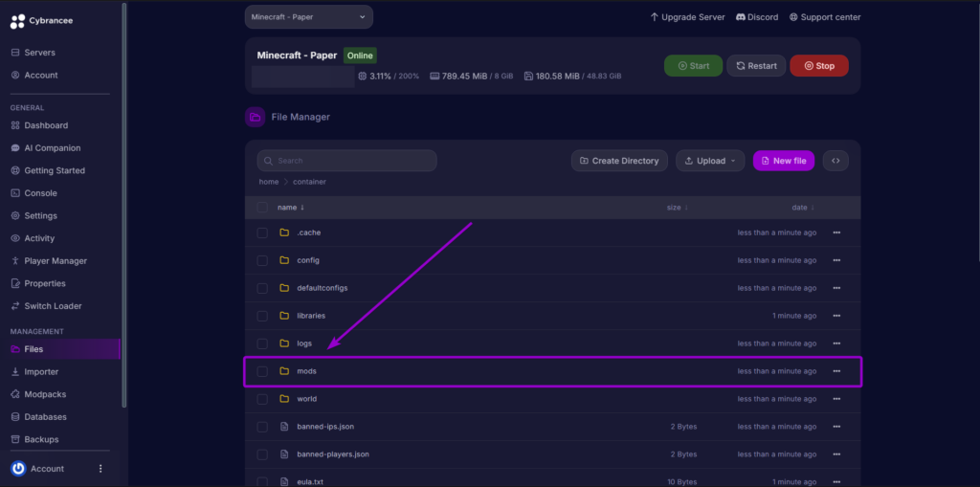Sort files by date column
Viewport: 980px width, 487px height.
803,208
